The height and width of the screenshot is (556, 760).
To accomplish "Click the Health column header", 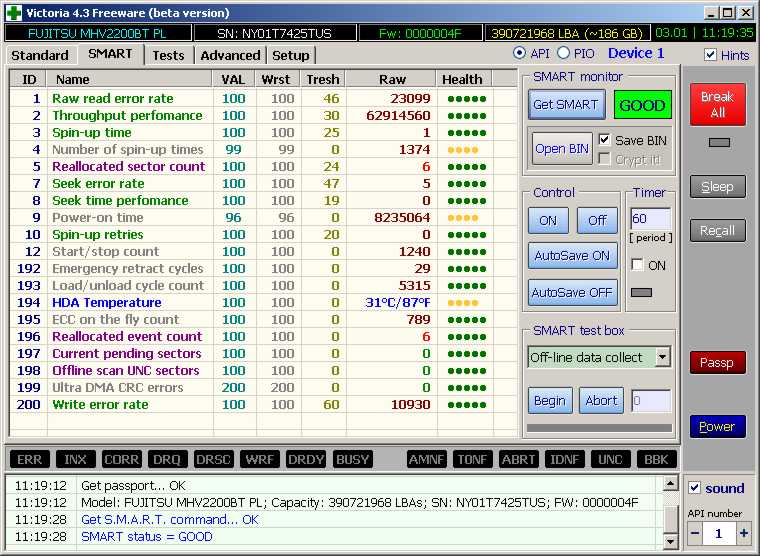I will pyautogui.click(x=463, y=79).
